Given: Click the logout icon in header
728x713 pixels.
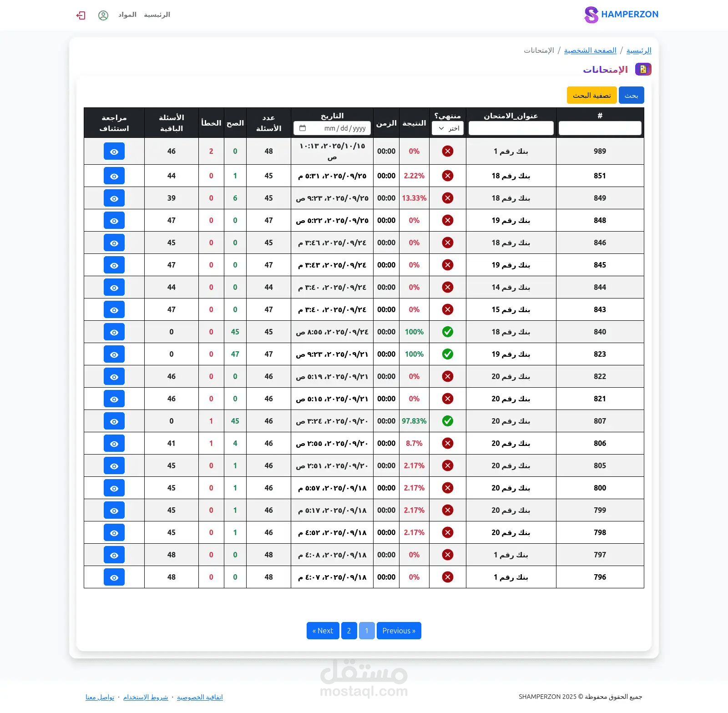Looking at the screenshot, I should [x=81, y=15].
